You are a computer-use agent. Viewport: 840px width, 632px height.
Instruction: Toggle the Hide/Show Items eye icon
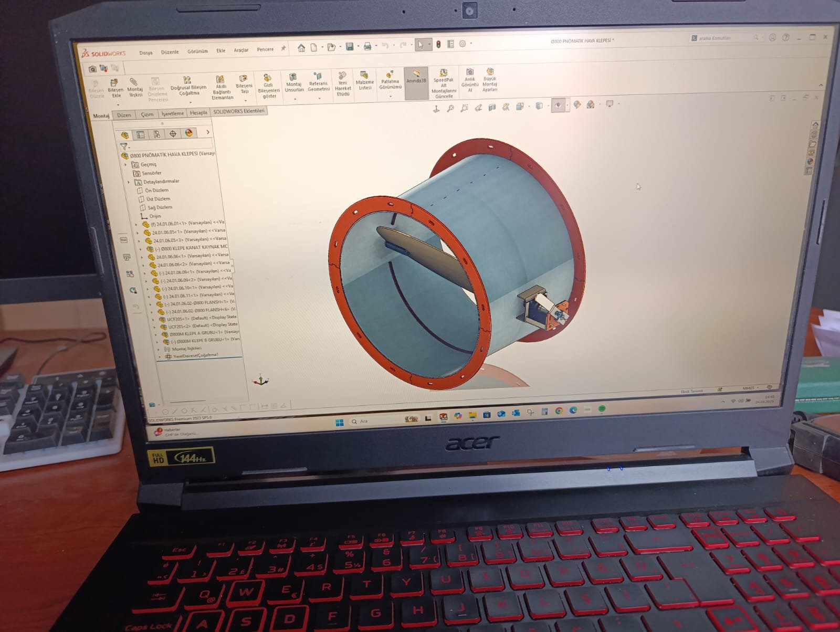click(x=558, y=106)
